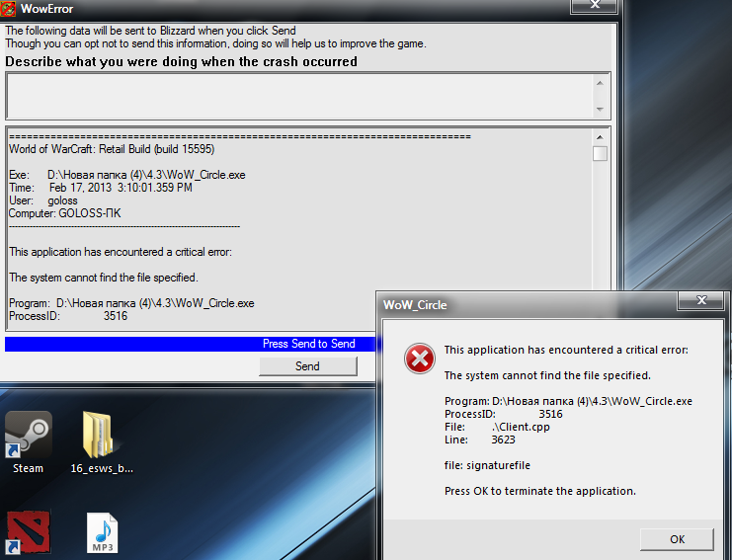Click the 'Feb 17, 2013' time line
Screen dimensions: 732x560
[101, 188]
